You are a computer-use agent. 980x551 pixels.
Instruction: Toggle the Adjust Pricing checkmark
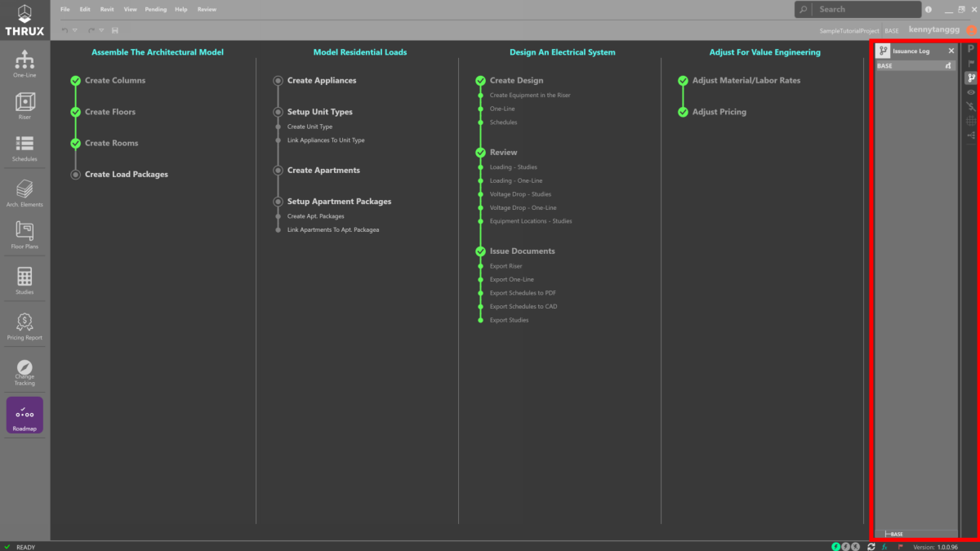pyautogui.click(x=683, y=112)
